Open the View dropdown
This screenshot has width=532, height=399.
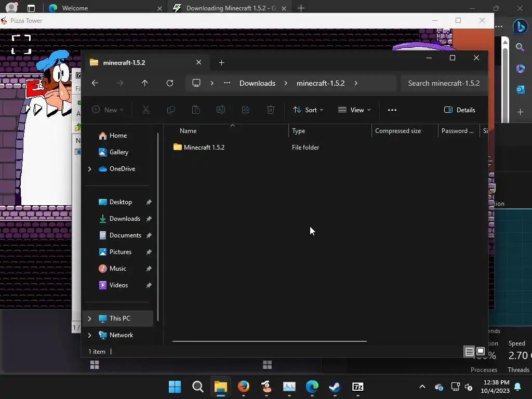coord(354,110)
